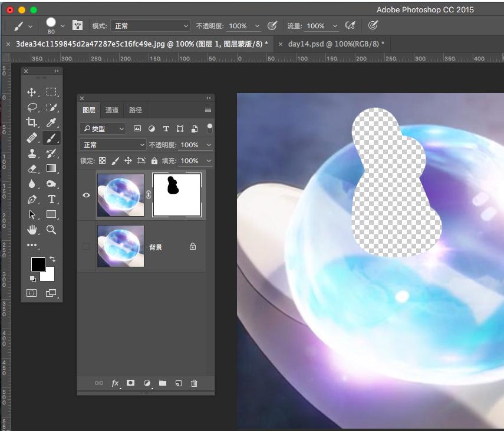Show the 背景 layer via its visibility box
The height and width of the screenshot is (431, 504).
[x=86, y=246]
